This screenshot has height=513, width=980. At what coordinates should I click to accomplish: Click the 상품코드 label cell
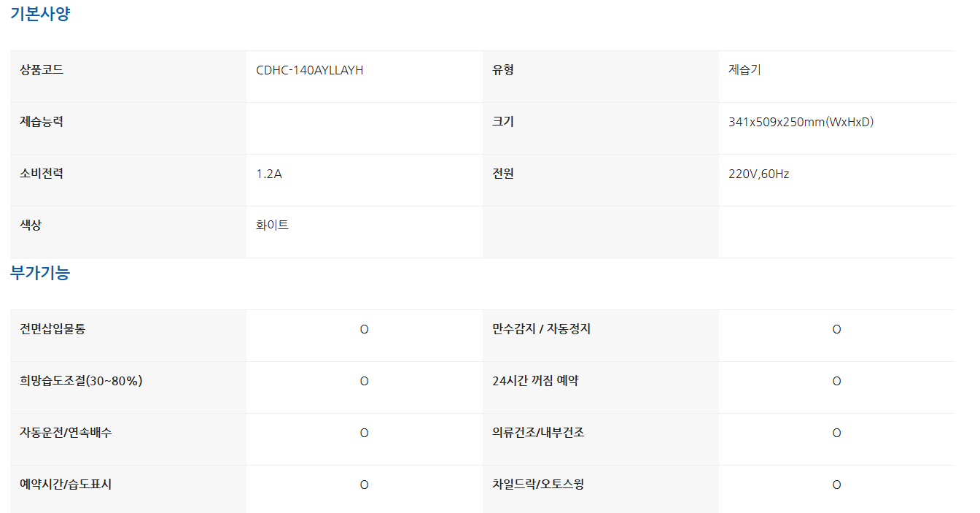tap(42, 71)
